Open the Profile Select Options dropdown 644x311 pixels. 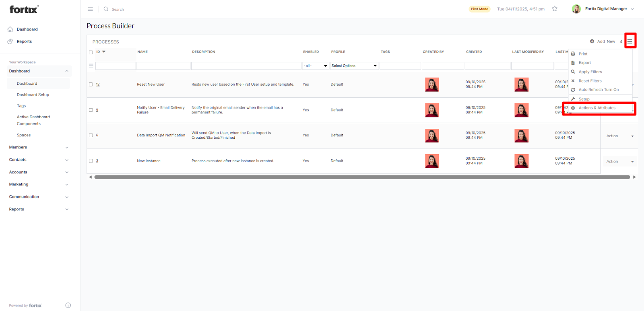354,66
